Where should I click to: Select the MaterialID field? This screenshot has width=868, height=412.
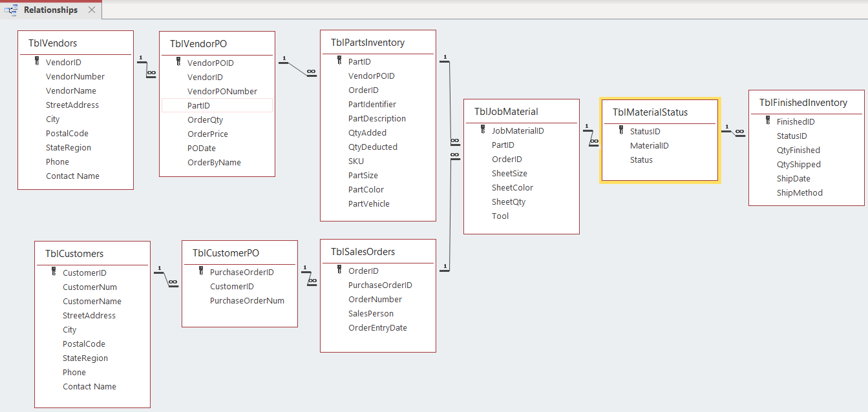650,145
